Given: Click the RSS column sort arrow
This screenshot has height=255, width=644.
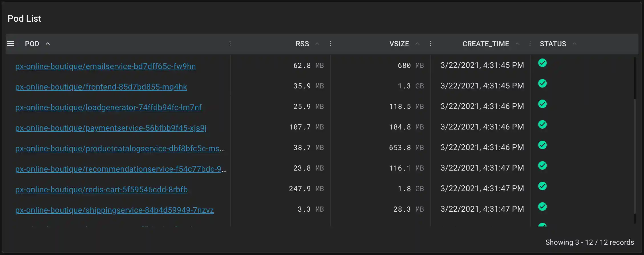Looking at the screenshot, I should 317,44.
